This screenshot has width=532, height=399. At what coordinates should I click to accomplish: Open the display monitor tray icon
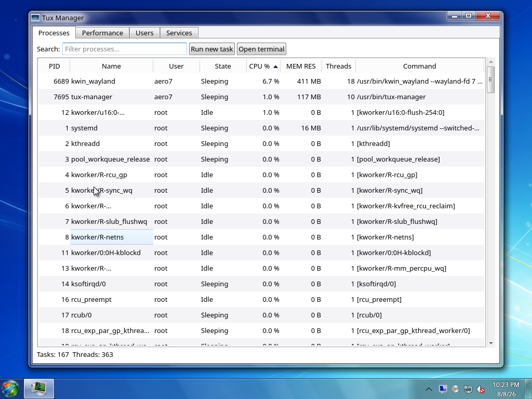coord(443,389)
